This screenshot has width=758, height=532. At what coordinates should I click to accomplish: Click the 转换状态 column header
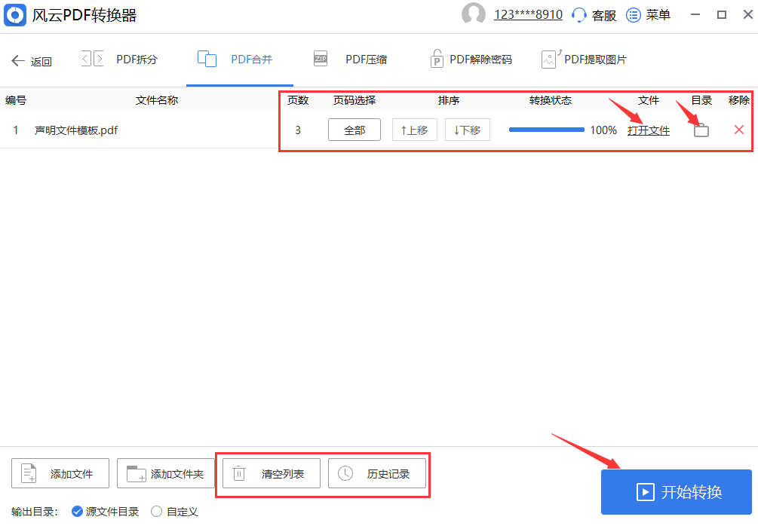tap(551, 100)
